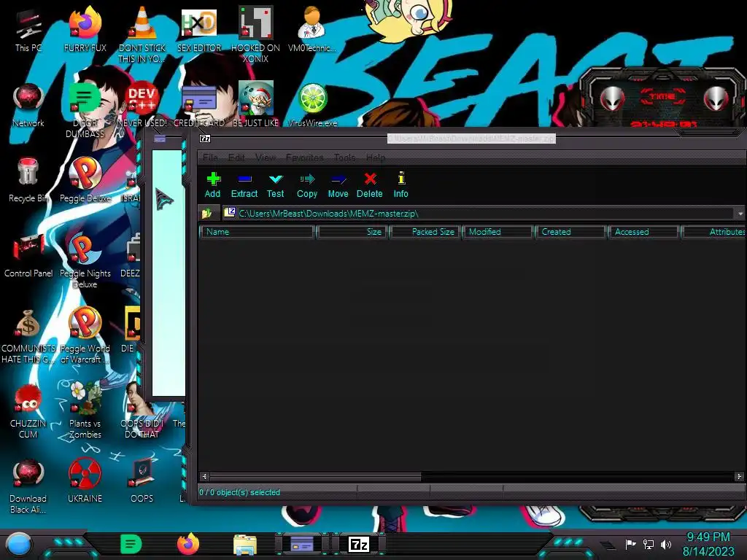
Task: Click the horizontal scrollbar thumb
Action: coord(315,476)
